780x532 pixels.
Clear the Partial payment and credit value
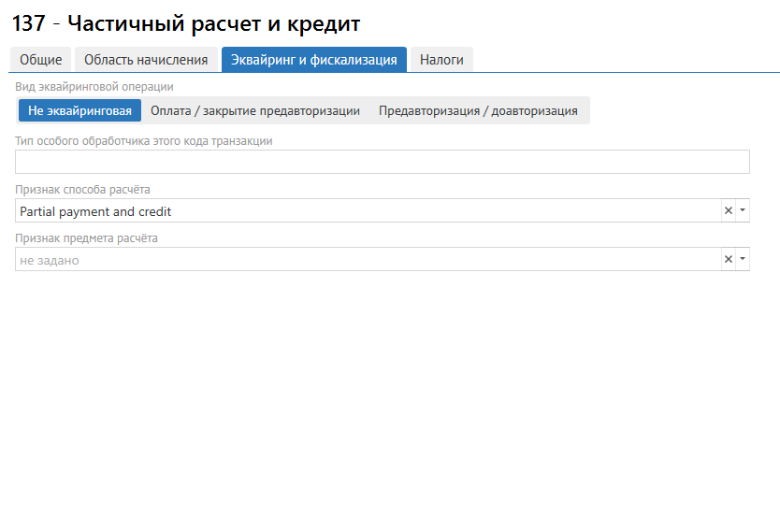click(x=728, y=211)
